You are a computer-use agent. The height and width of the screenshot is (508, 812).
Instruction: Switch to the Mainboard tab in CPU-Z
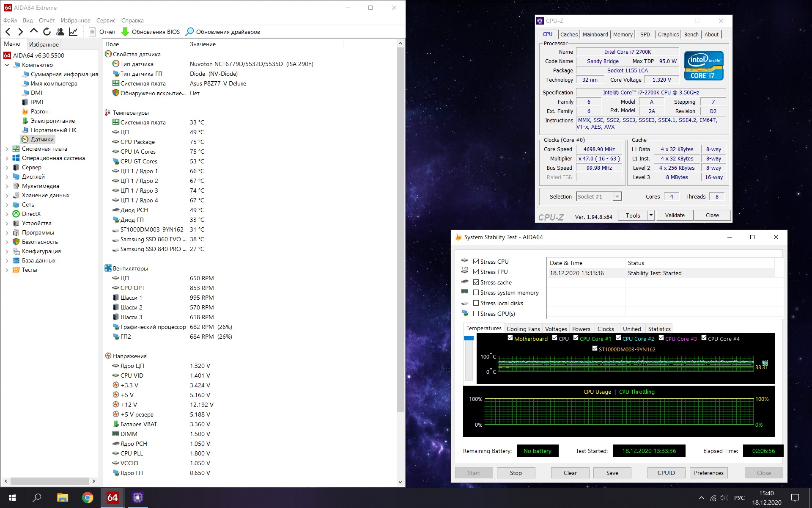click(595, 34)
